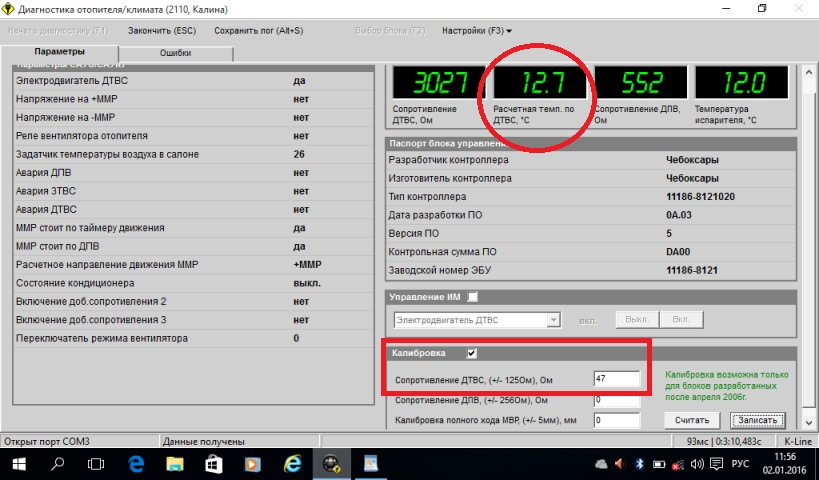Click the Вкл. actuator button

point(681,320)
